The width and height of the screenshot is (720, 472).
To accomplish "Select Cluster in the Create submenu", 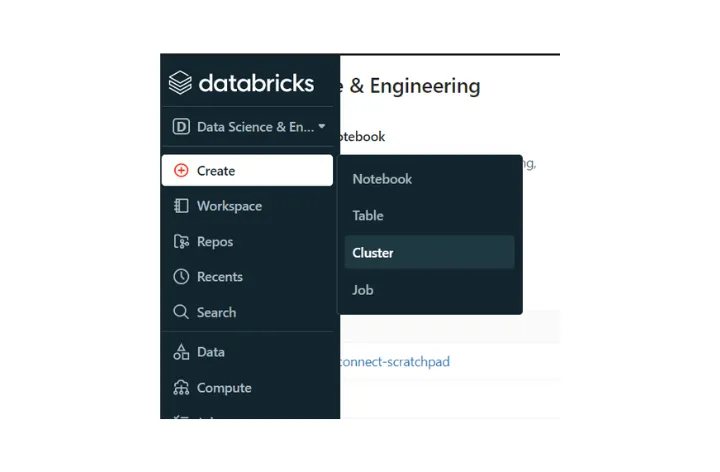I will click(x=429, y=253).
